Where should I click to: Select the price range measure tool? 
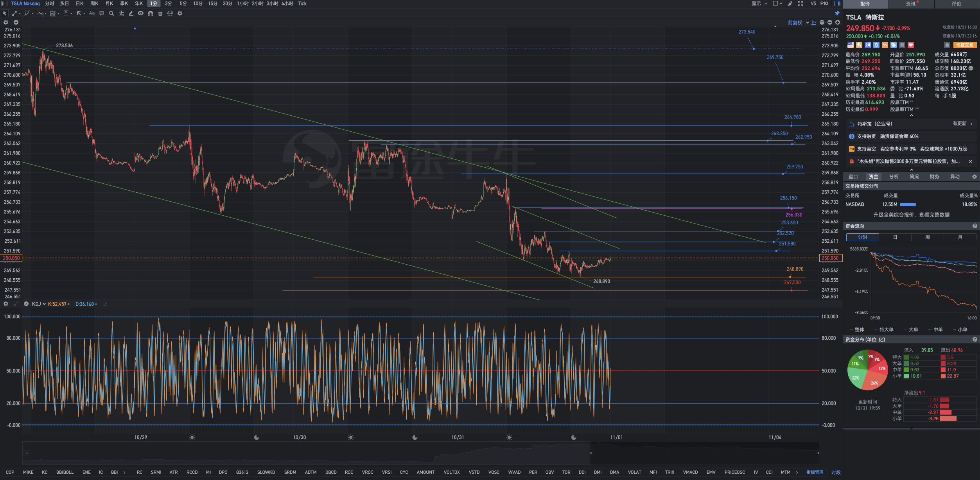(x=66, y=13)
